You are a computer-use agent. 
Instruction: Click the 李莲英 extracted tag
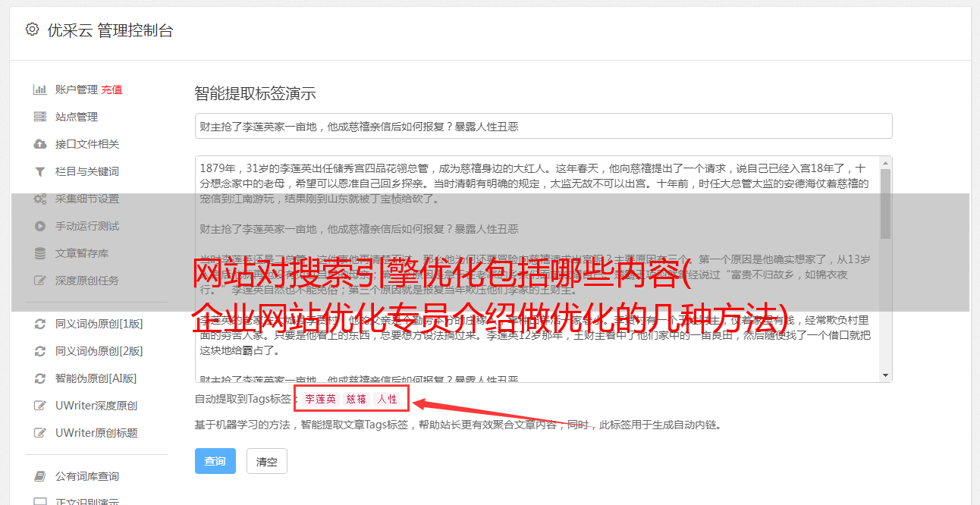point(321,399)
